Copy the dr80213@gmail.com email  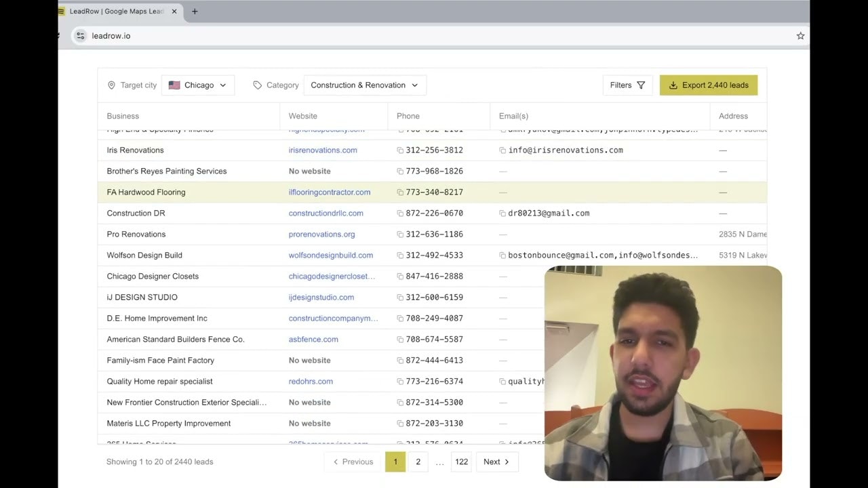502,213
